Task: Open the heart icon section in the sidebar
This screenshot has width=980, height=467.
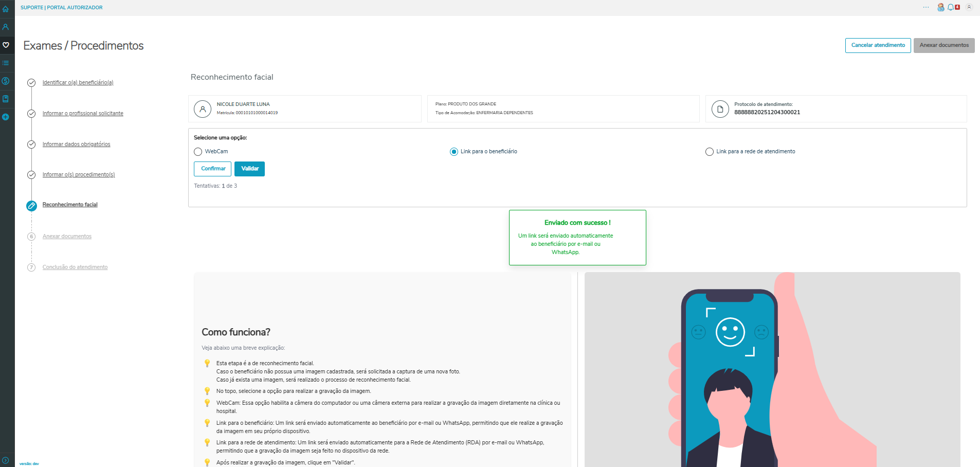Action: click(6, 45)
